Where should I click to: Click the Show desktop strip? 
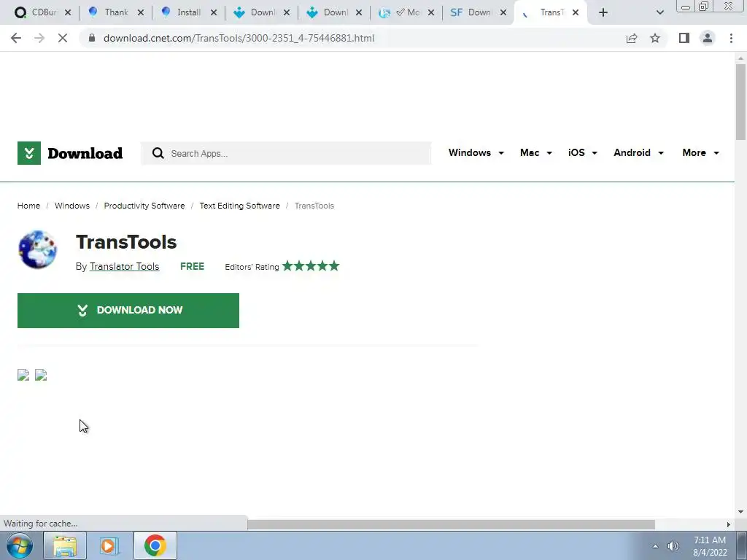742,545
